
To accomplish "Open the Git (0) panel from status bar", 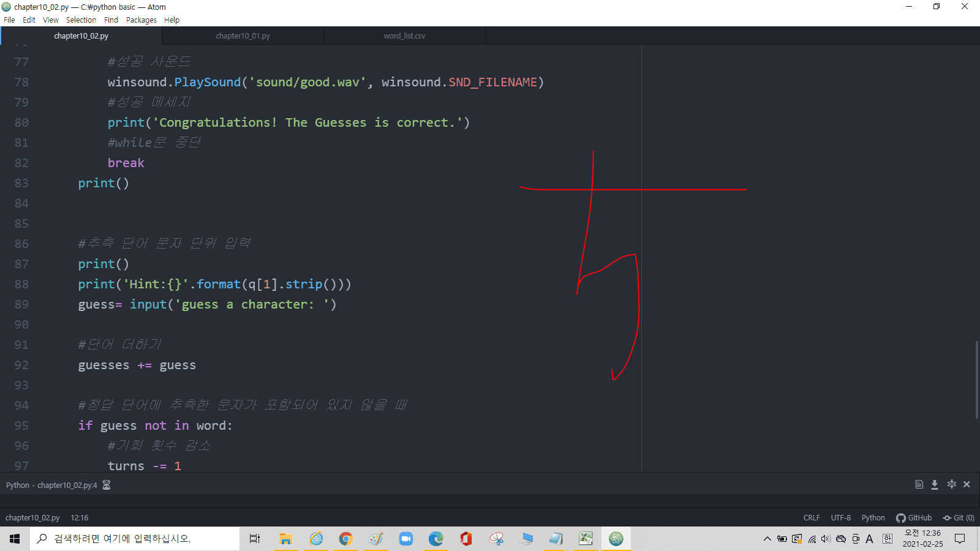I will [x=959, y=518].
